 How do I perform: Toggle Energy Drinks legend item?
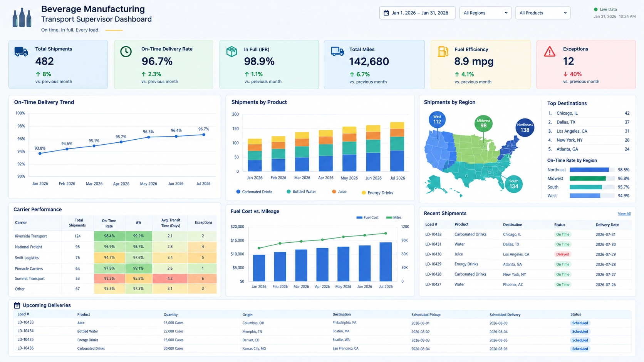pyautogui.click(x=377, y=193)
